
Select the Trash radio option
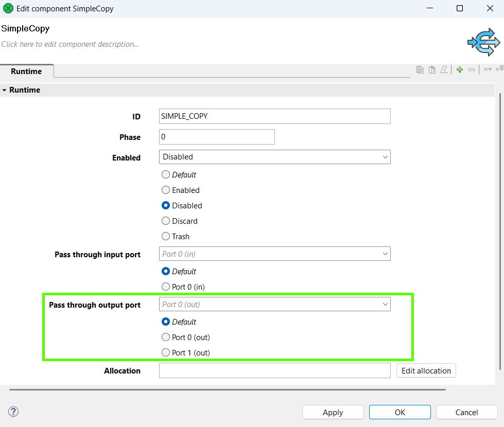[x=166, y=237]
